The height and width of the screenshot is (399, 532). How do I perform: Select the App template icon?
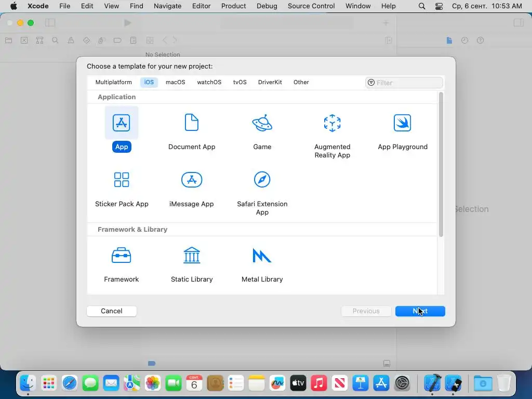(x=122, y=123)
